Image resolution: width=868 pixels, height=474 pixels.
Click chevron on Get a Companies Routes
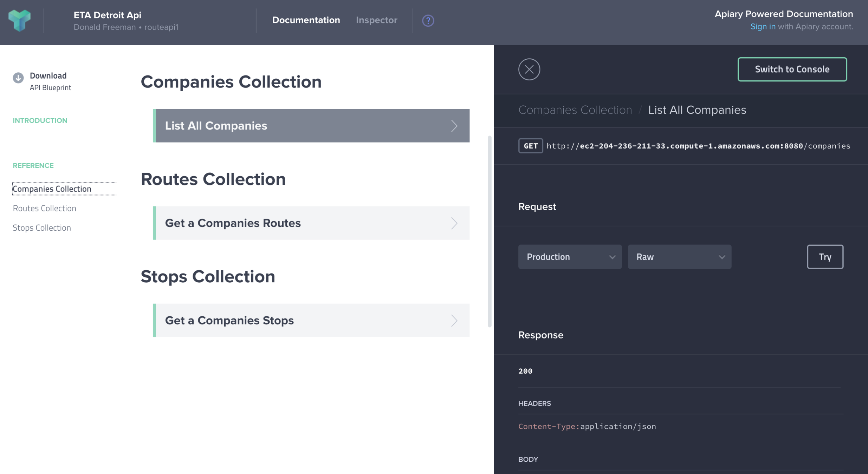click(454, 223)
